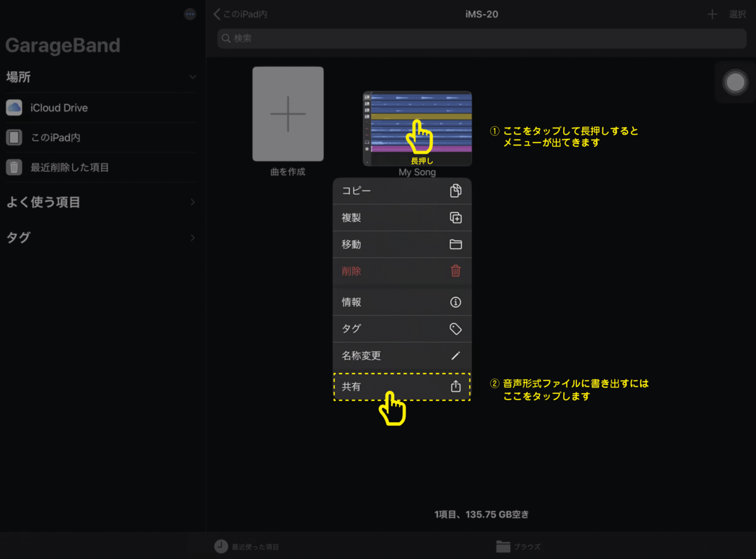Expand the タグ section chevron in sidebar
Viewport: 756px width, 559px height.
point(192,238)
